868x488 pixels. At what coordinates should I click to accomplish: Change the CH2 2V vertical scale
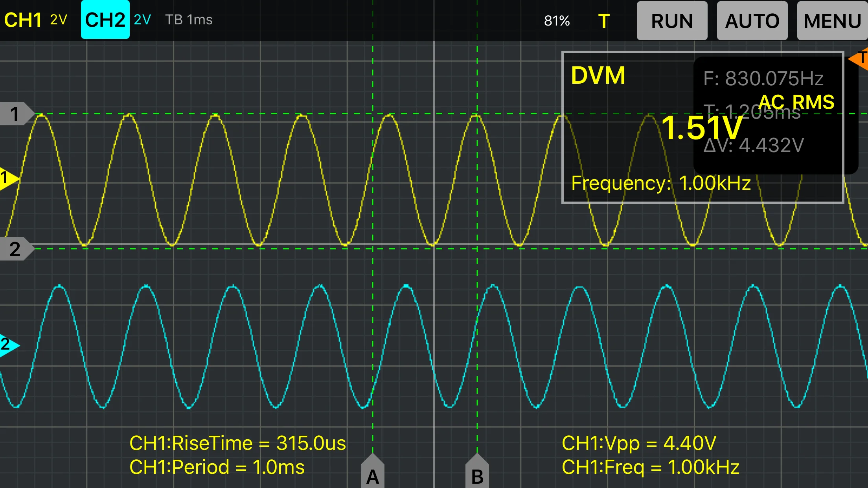click(142, 20)
